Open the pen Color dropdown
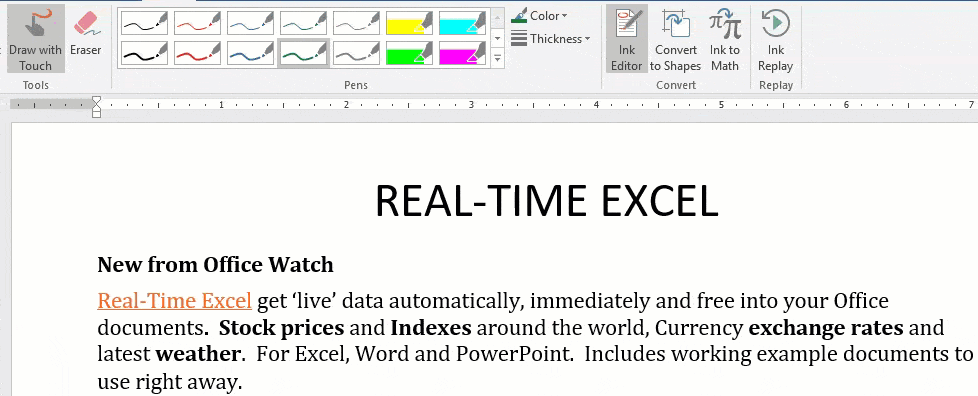978x396 pixels. (x=539, y=16)
